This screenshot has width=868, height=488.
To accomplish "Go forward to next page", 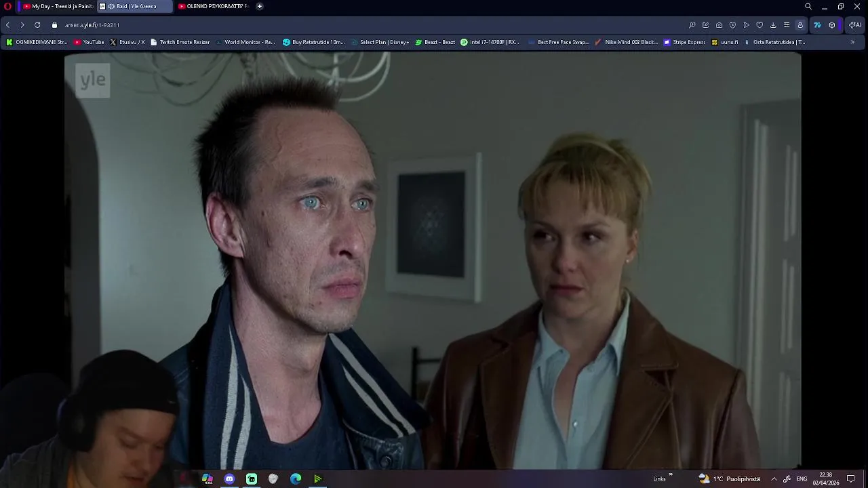I will (x=22, y=25).
